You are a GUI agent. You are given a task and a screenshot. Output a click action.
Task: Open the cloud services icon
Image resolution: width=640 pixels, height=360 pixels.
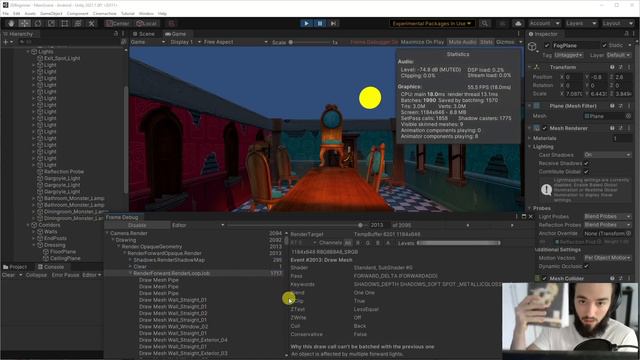[x=518, y=24]
